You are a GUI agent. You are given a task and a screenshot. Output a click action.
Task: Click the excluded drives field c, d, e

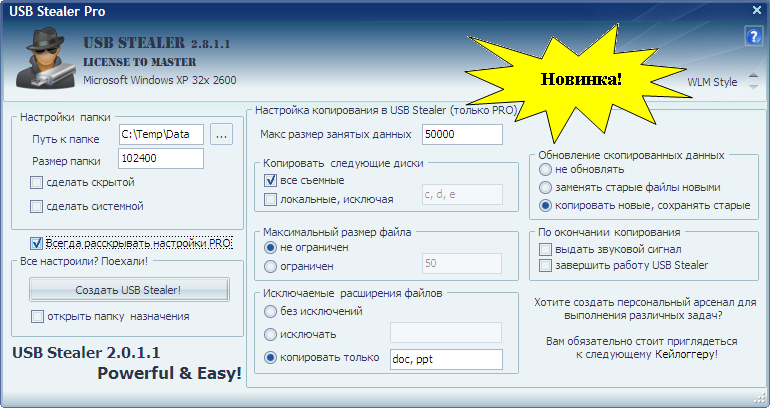[462, 194]
